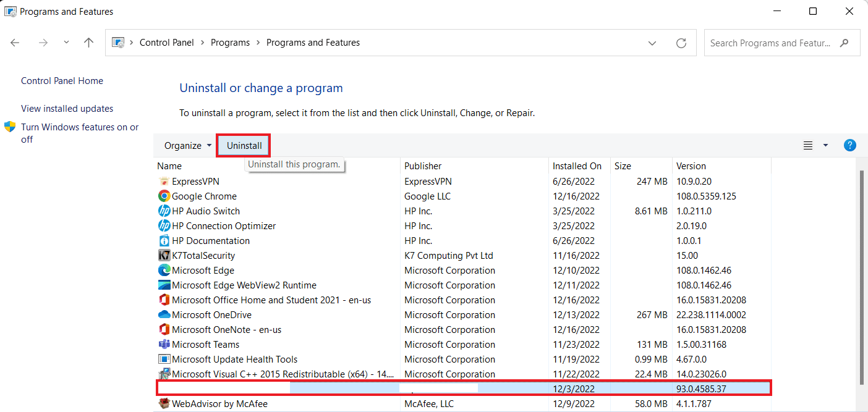Open the Help question mark icon
The height and width of the screenshot is (412, 868).
click(850, 146)
